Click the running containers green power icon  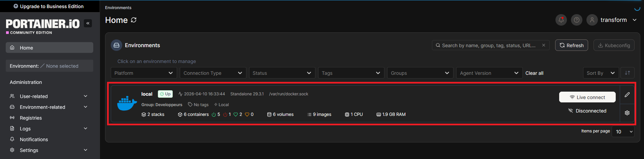214,115
